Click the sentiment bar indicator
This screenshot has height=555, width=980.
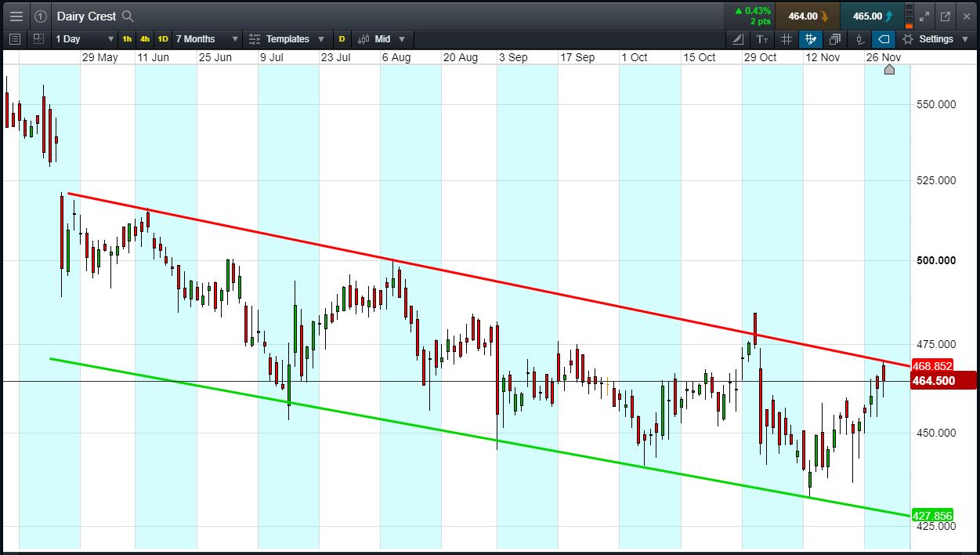[x=909, y=16]
